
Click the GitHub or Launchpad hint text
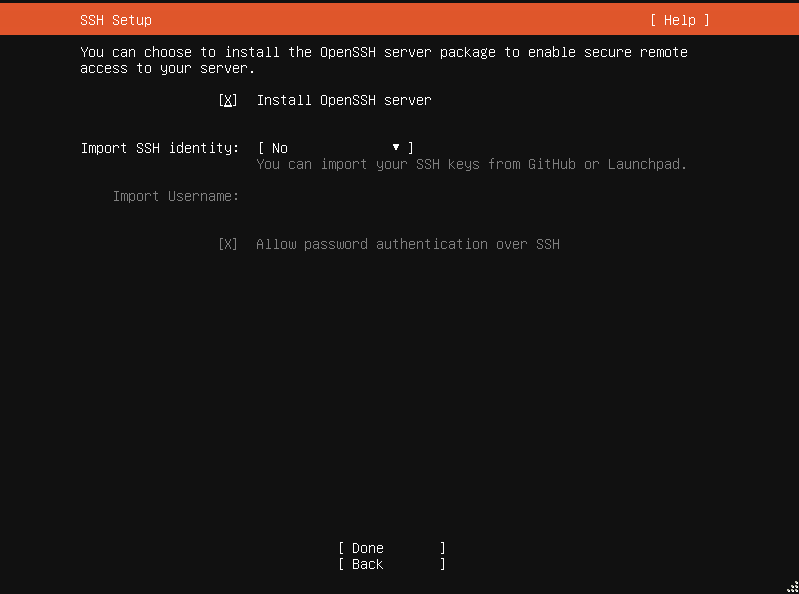pyautogui.click(x=472, y=165)
